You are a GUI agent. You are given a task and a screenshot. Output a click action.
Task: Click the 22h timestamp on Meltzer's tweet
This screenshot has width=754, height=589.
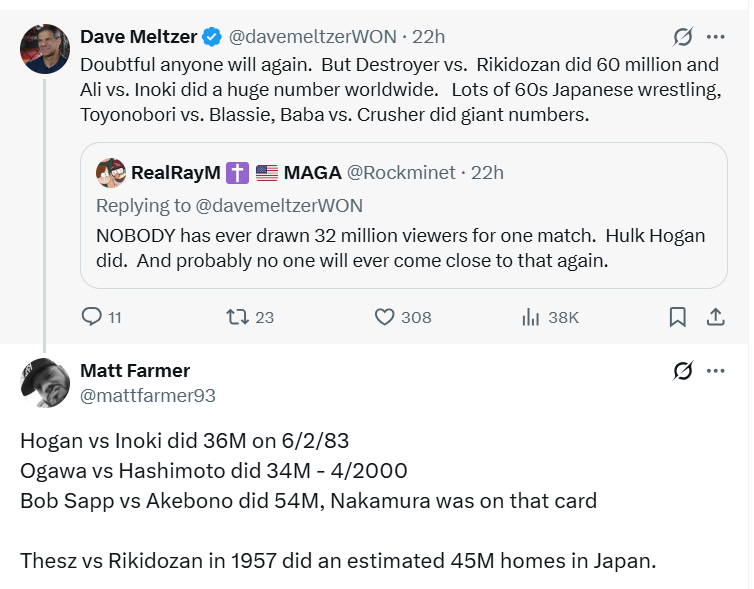click(x=428, y=37)
